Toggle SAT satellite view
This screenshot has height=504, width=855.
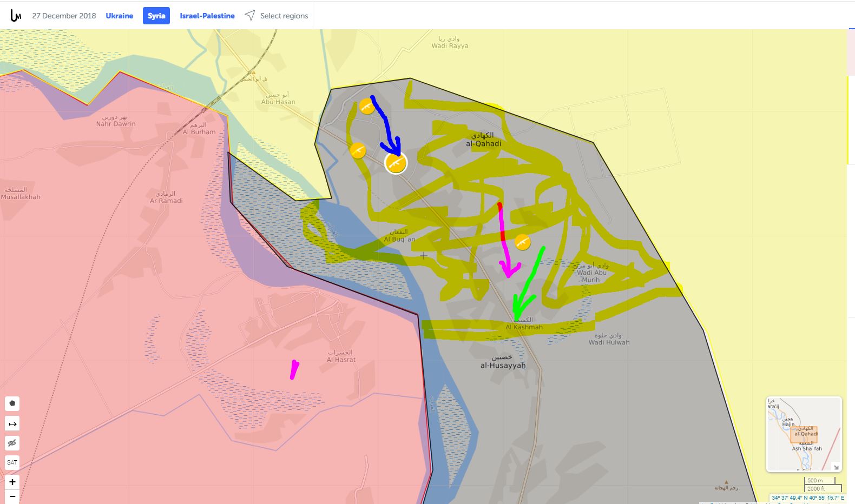point(12,462)
